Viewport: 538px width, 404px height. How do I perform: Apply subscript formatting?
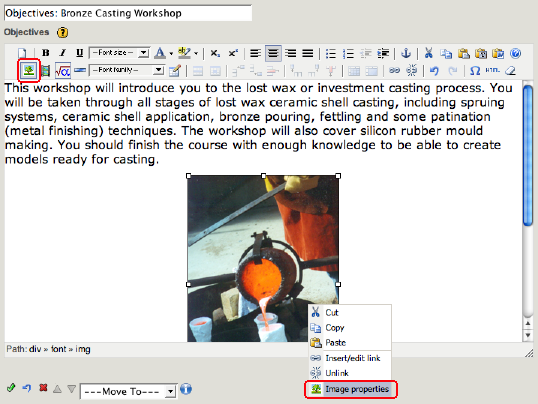point(215,54)
